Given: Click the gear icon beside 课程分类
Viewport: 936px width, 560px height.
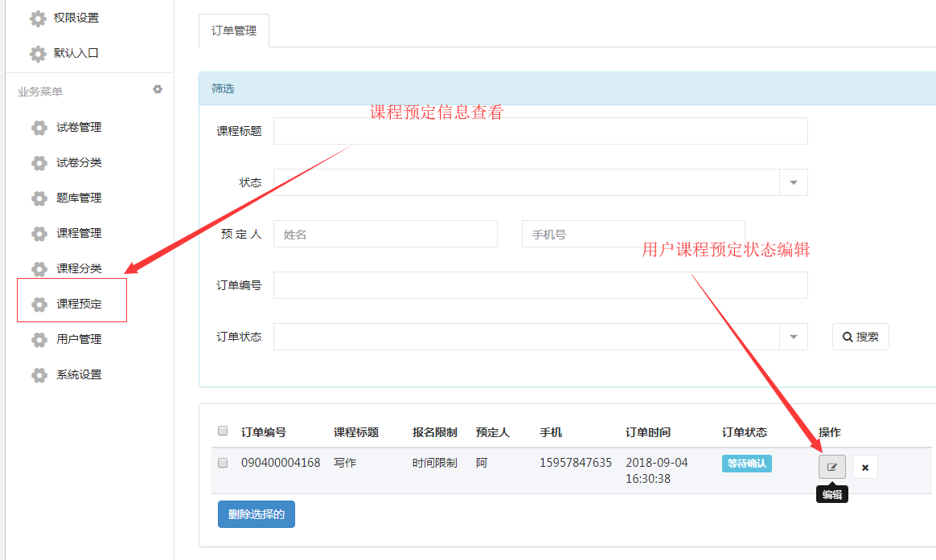Looking at the screenshot, I should 39,269.
